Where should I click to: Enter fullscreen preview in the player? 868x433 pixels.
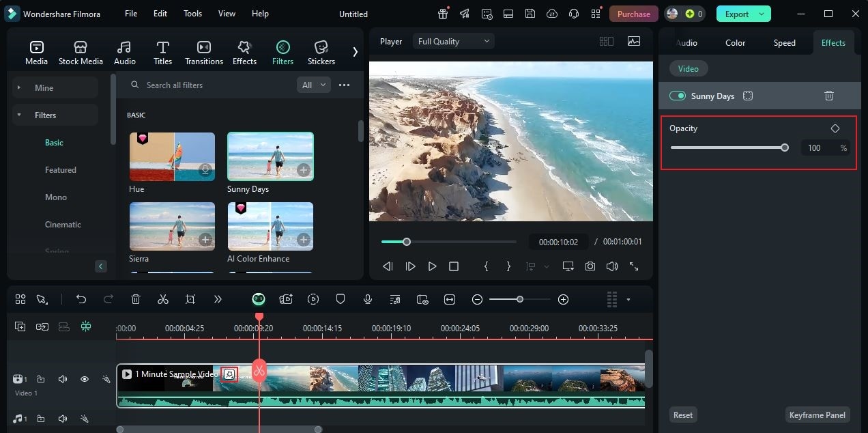[x=634, y=266]
